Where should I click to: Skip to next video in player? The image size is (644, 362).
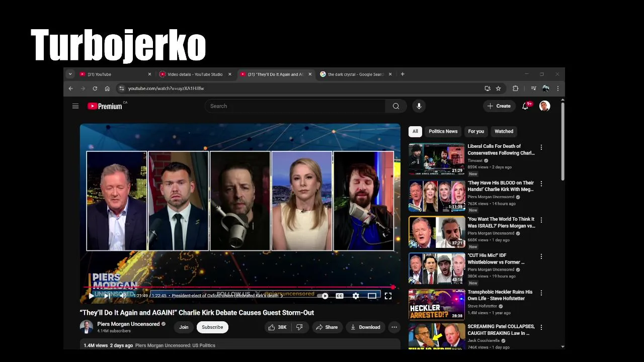107,296
